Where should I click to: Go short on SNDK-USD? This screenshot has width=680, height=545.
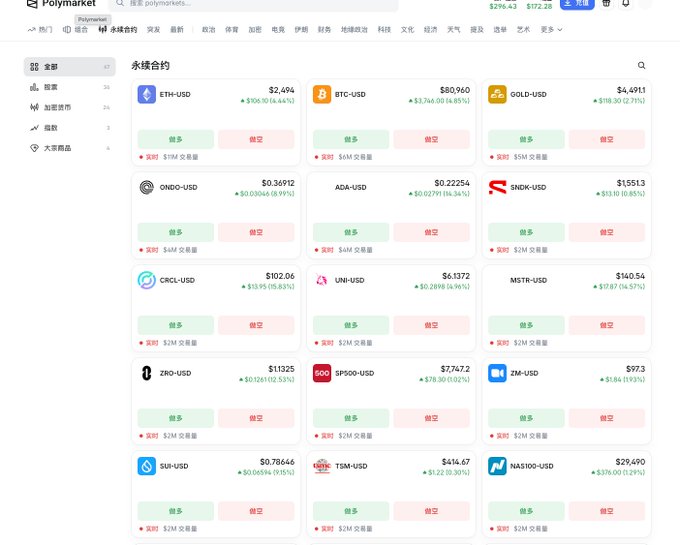pyautogui.click(x=607, y=232)
